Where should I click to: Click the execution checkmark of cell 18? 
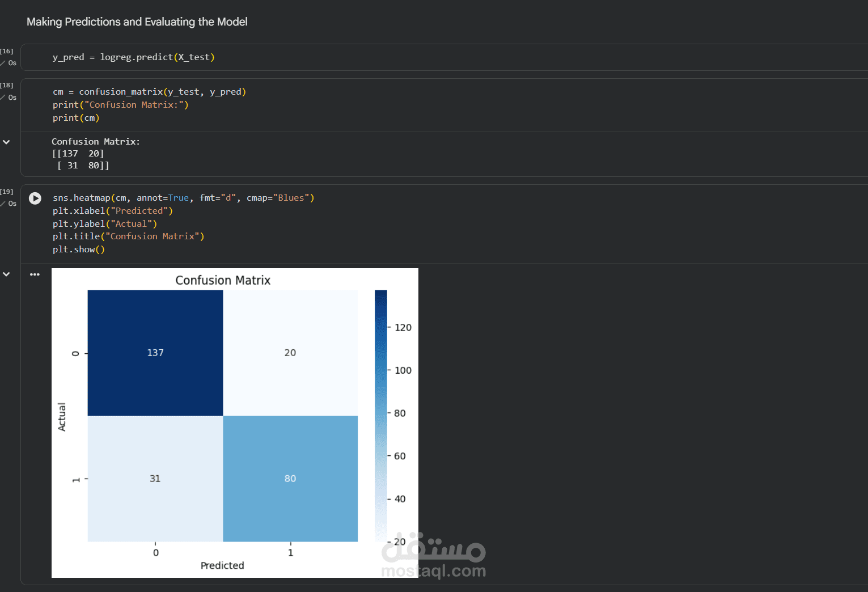pyautogui.click(x=3, y=98)
